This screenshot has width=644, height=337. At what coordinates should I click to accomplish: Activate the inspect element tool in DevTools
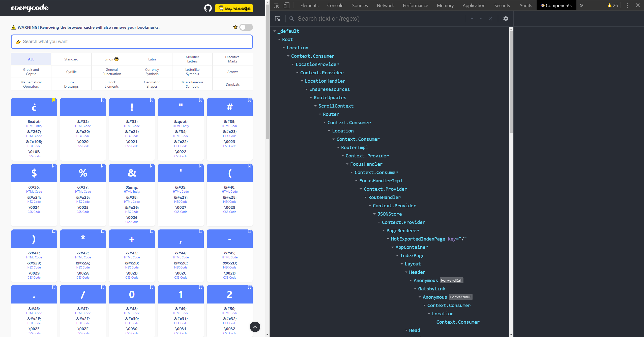coord(276,5)
